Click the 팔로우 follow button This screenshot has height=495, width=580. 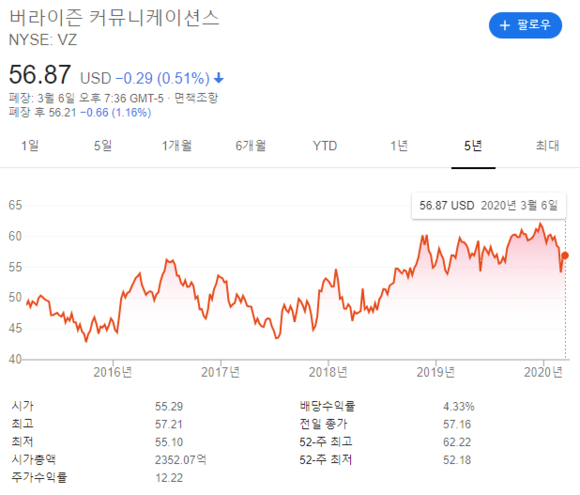pos(525,25)
